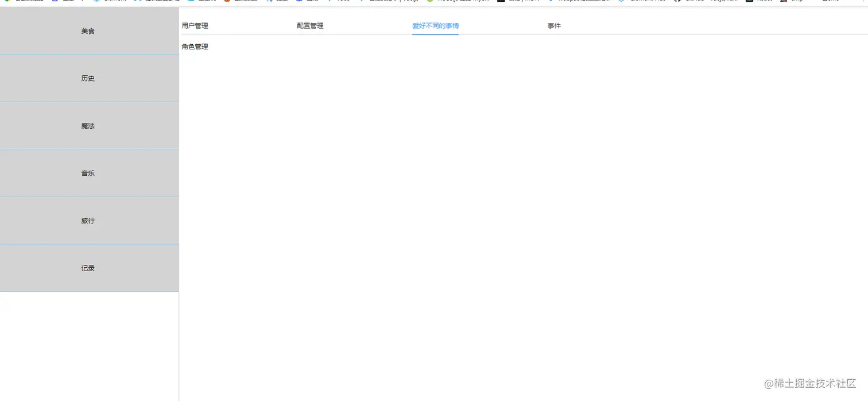Switch to the 用户管理 tab
The image size is (868, 401).
coord(195,26)
